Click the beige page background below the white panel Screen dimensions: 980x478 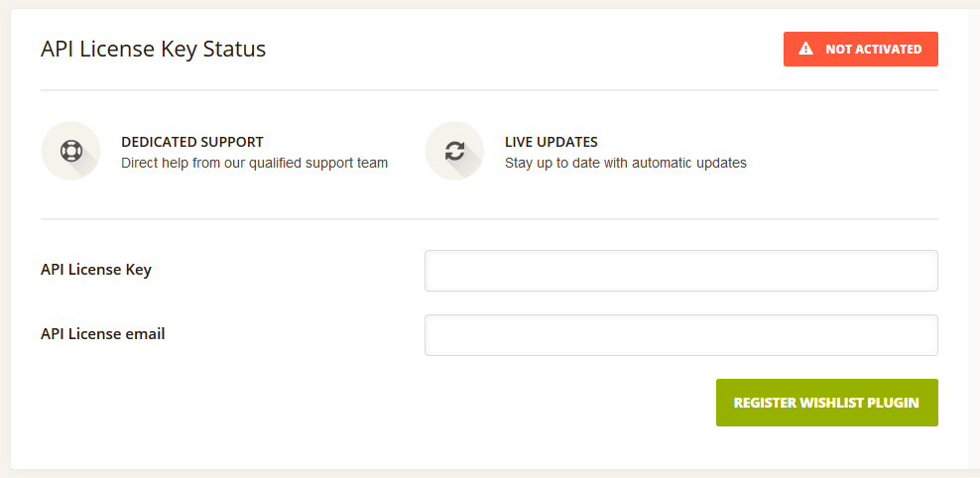click(x=489, y=474)
